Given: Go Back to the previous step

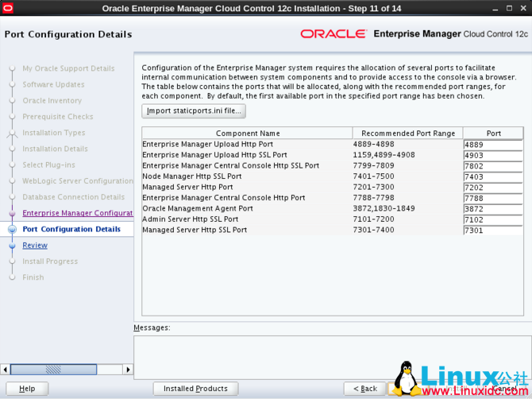Looking at the screenshot, I should [x=365, y=389].
